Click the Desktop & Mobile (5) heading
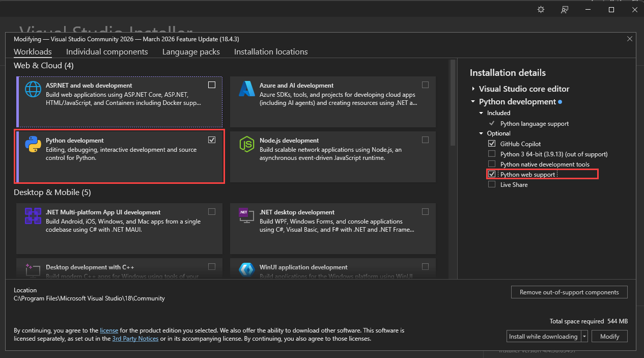This screenshot has height=358, width=644. (x=52, y=192)
